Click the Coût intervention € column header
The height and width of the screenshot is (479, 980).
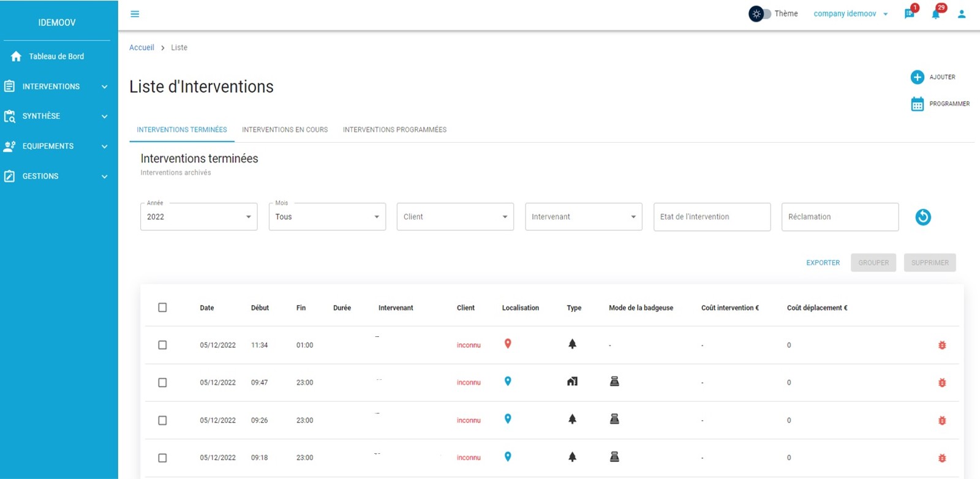pos(730,308)
